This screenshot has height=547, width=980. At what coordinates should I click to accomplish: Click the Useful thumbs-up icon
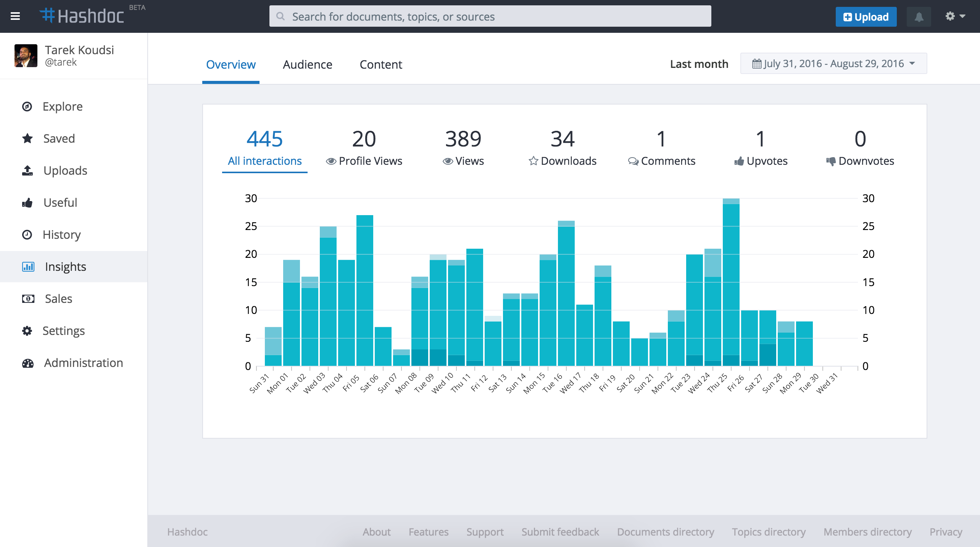pos(27,203)
